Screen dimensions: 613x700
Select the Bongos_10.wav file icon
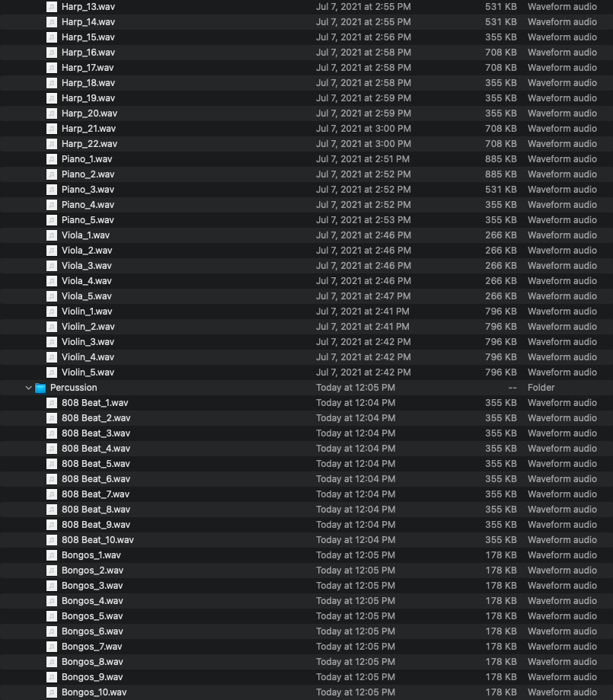pos(52,692)
